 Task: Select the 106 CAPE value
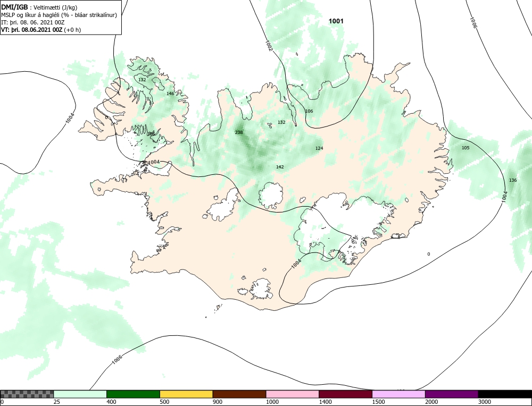309,111
